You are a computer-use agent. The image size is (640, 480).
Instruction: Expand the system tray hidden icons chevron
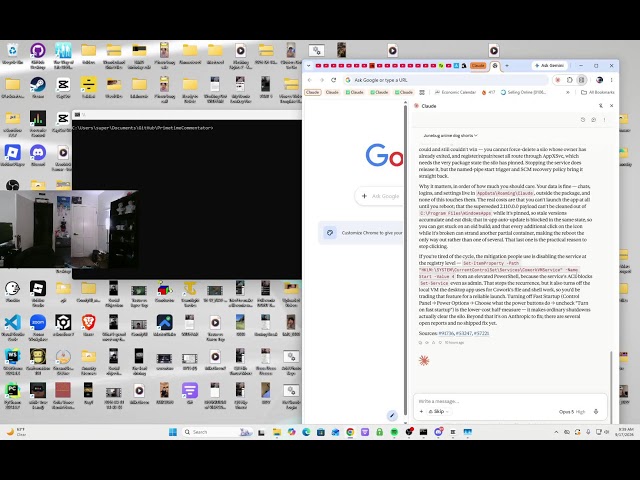(556, 432)
